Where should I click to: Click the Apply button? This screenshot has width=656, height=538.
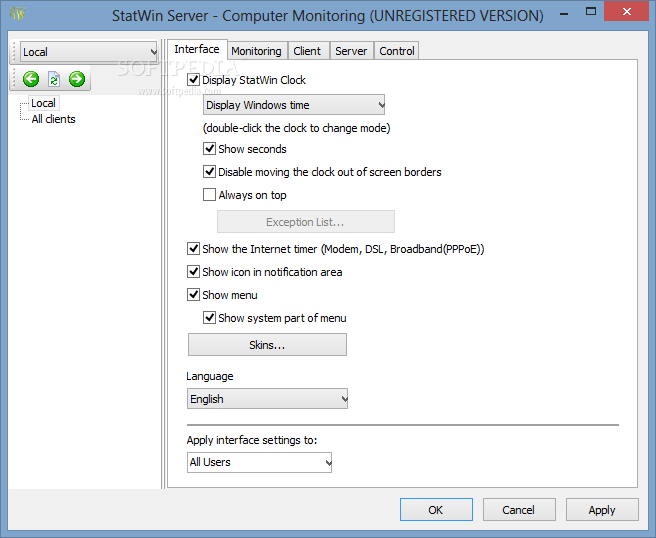pos(602,510)
